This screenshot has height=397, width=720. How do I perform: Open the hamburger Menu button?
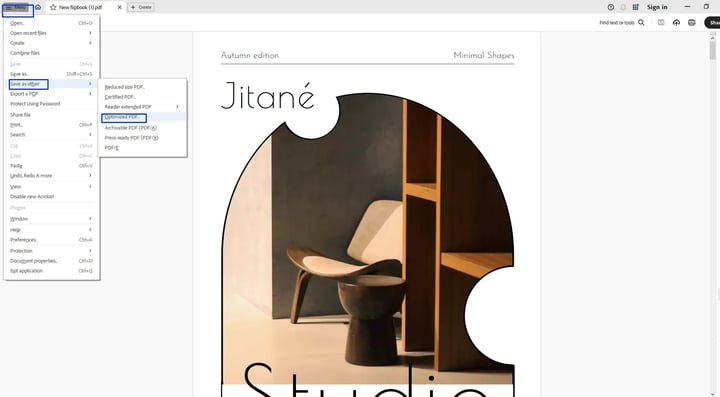(x=17, y=8)
